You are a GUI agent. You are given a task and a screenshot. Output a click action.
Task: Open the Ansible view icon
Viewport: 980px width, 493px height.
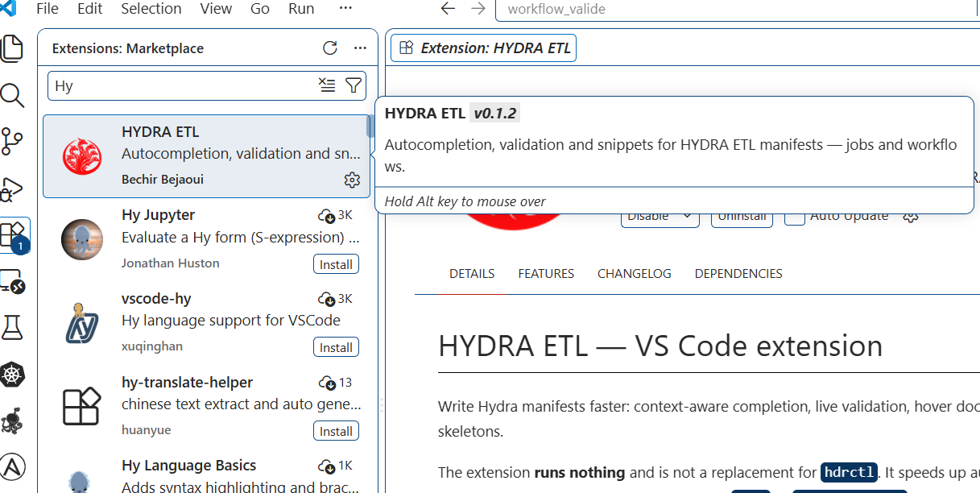pyautogui.click(x=12, y=466)
